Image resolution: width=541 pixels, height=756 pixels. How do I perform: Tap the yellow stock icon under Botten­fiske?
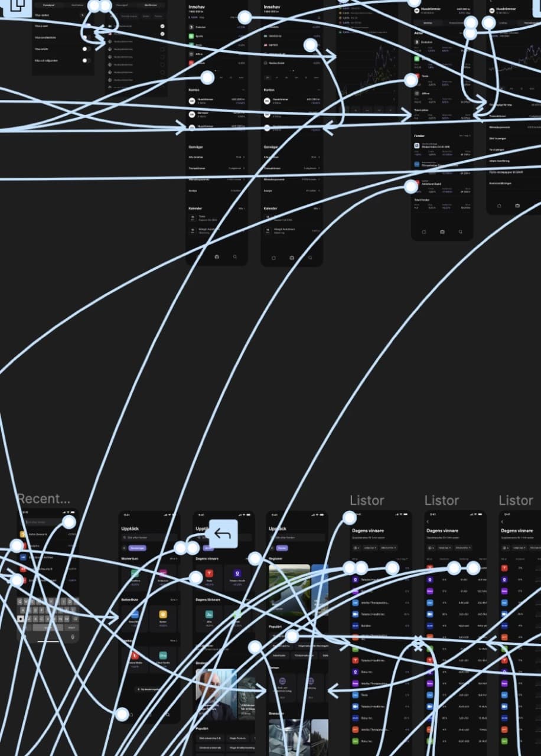click(163, 615)
